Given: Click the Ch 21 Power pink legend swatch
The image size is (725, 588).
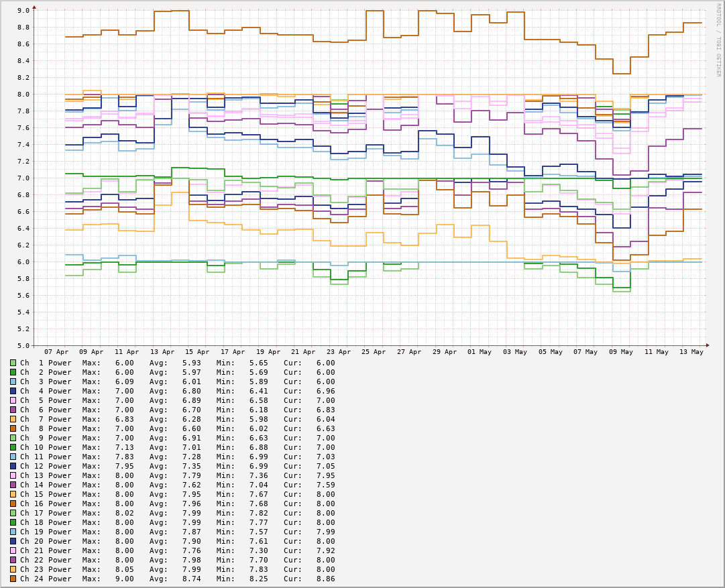Looking at the screenshot, I should click(x=13, y=550).
